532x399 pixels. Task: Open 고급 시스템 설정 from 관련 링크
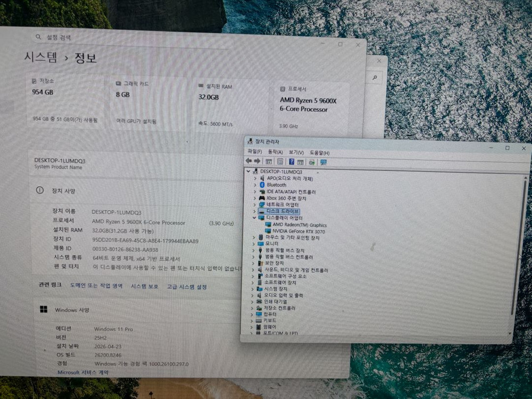pyautogui.click(x=187, y=286)
